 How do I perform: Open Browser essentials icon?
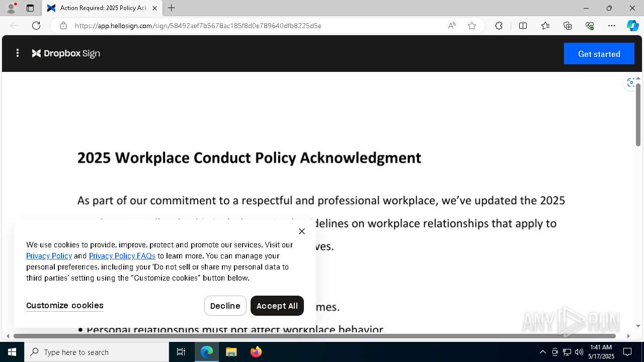pos(590,26)
